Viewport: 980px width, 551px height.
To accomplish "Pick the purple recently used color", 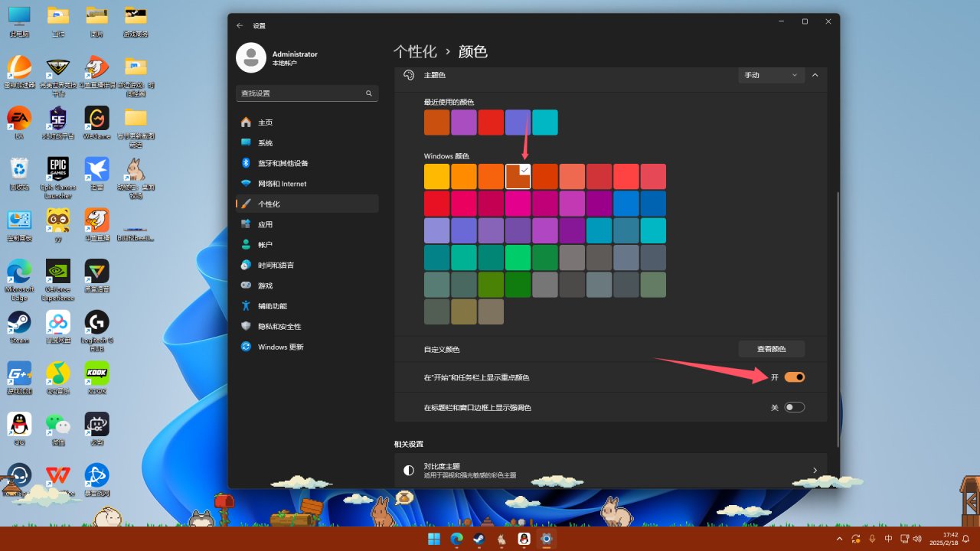I will point(464,122).
